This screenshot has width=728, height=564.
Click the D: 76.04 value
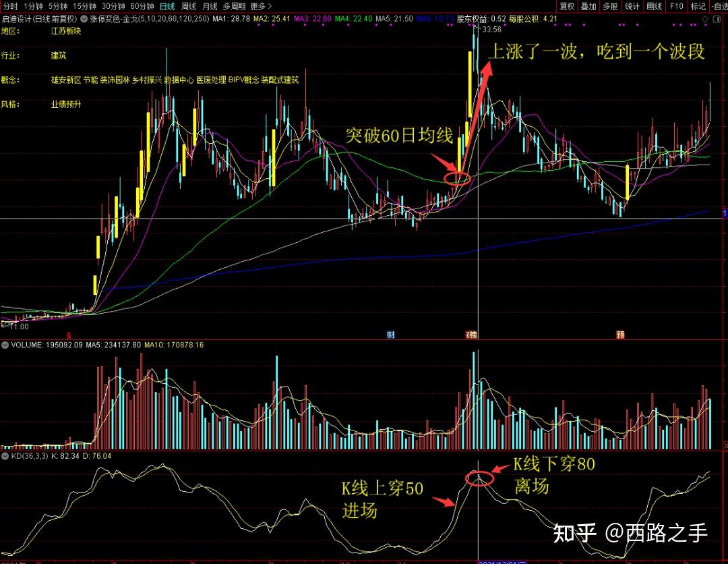(x=97, y=456)
